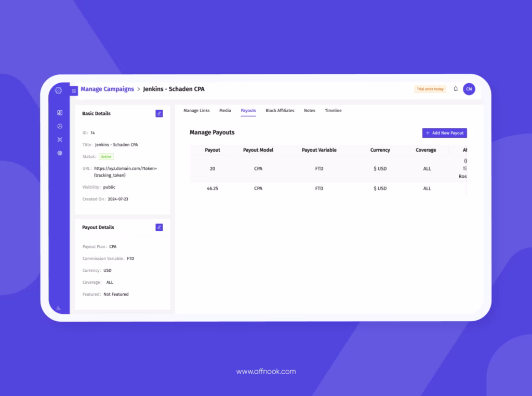The height and width of the screenshot is (396, 532).
Task: Edit Payout Details with the pencil icon
Action: pyautogui.click(x=159, y=227)
